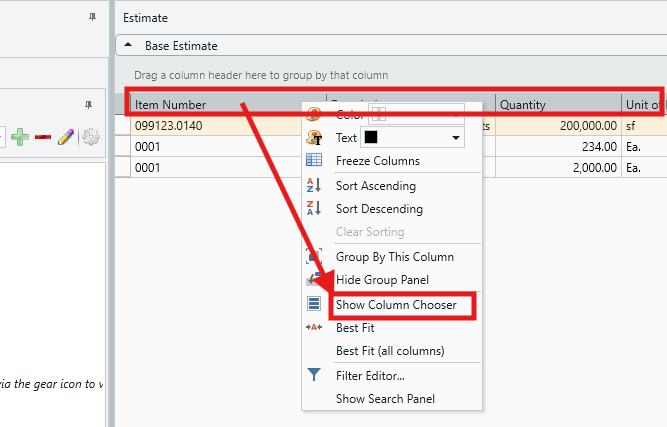This screenshot has height=427, width=667.
Task: Click the Sort Ascending A-Z icon
Action: point(314,185)
